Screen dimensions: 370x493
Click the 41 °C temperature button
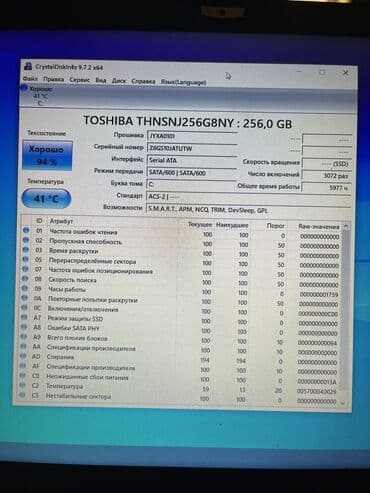click(46, 199)
